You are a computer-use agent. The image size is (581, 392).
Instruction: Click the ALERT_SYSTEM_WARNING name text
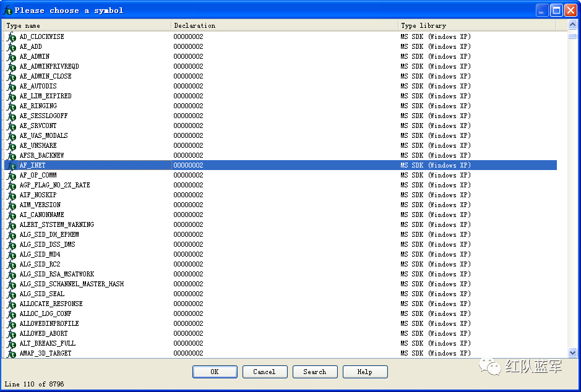point(57,224)
